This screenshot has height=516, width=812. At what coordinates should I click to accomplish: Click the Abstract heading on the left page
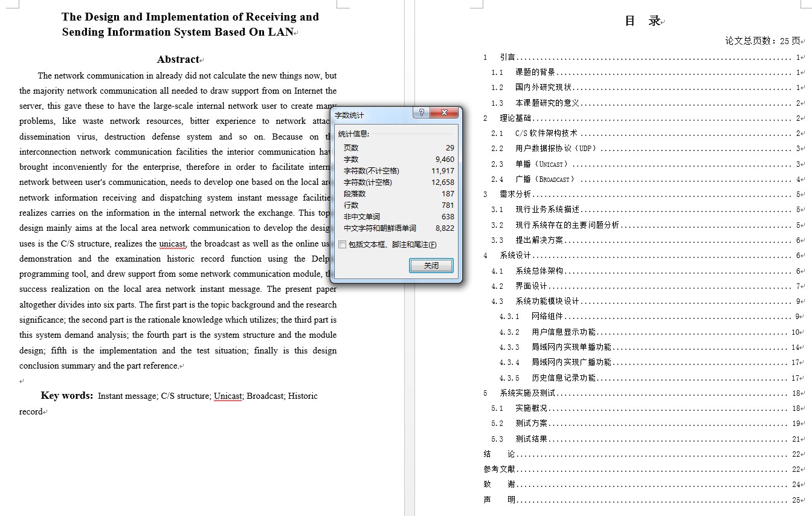[x=178, y=59]
